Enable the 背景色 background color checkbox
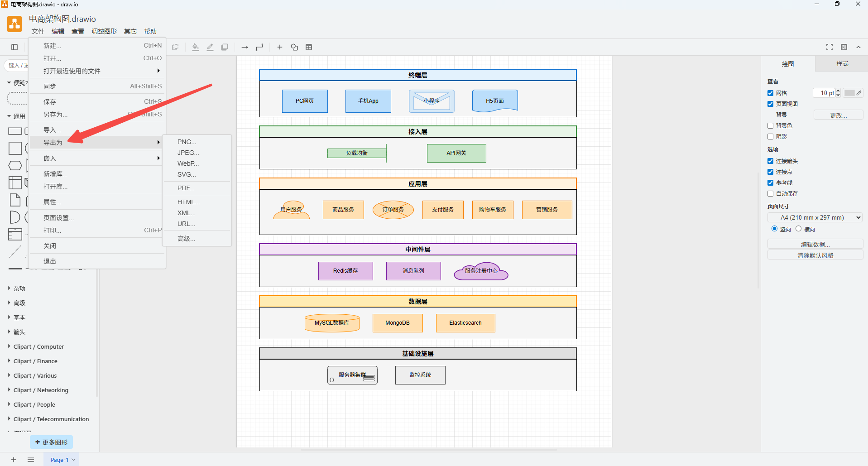This screenshot has width=868, height=466. (x=770, y=125)
